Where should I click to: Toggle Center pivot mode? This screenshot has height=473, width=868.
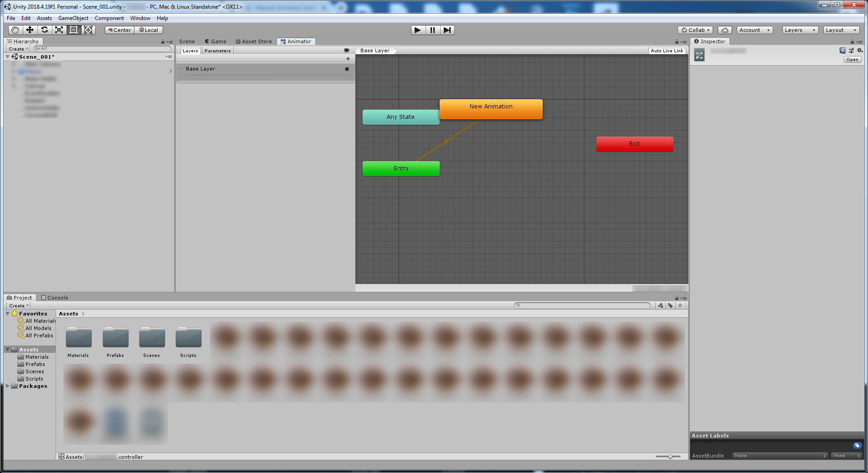[119, 30]
